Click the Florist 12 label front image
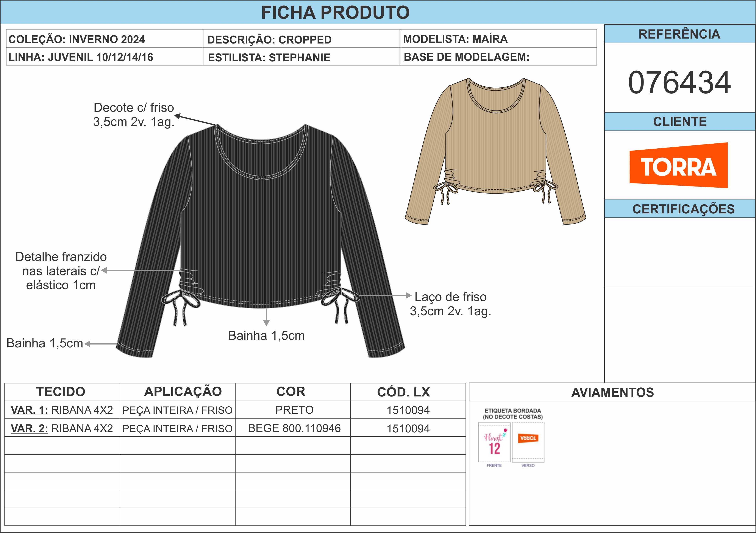 click(494, 443)
